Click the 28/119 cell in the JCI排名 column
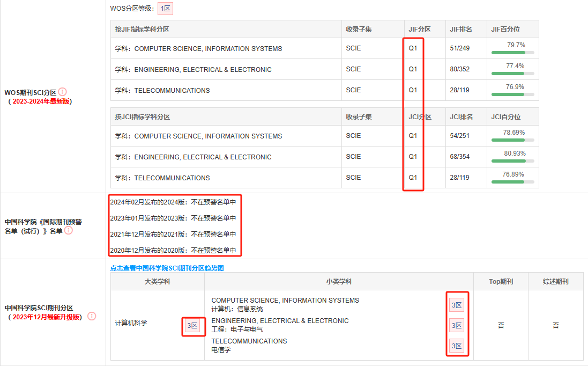Image resolution: width=588 pixels, height=366 pixels. tap(466, 178)
